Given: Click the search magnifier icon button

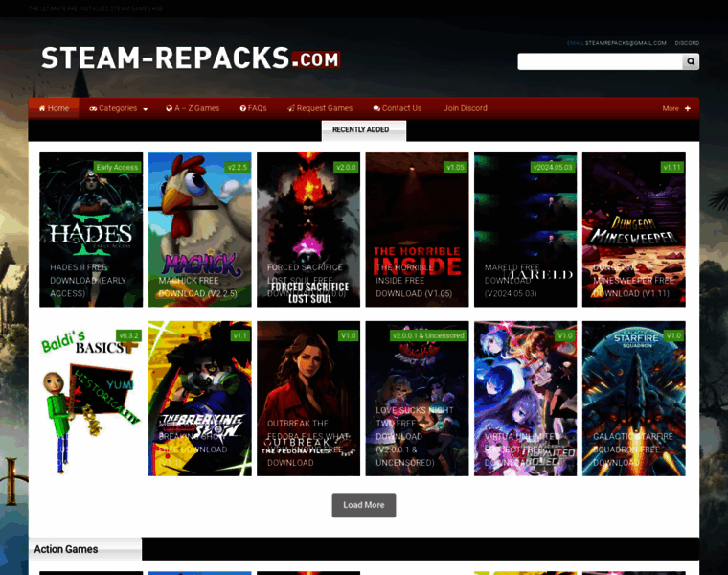Looking at the screenshot, I should point(691,61).
